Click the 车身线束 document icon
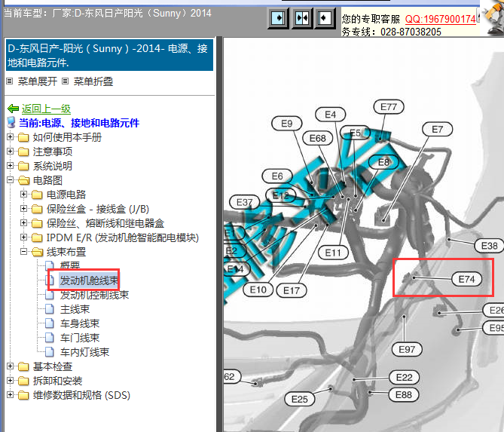Viewport: 504px width, 432px height. coord(50,323)
